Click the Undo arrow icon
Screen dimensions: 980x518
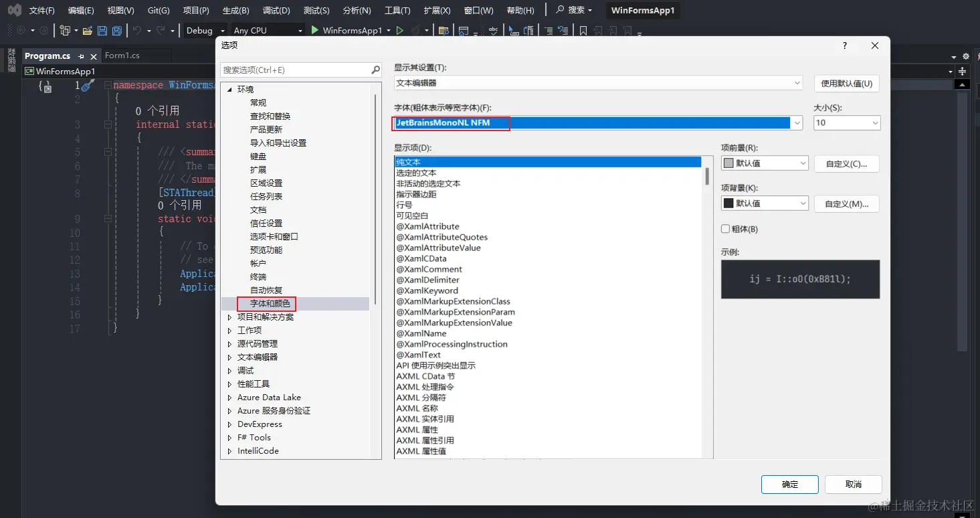[136, 30]
